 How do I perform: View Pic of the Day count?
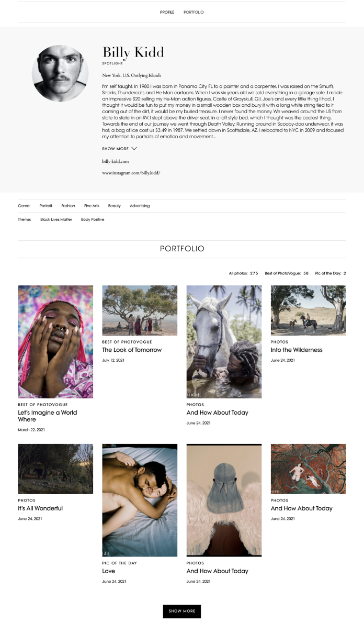coord(330,273)
